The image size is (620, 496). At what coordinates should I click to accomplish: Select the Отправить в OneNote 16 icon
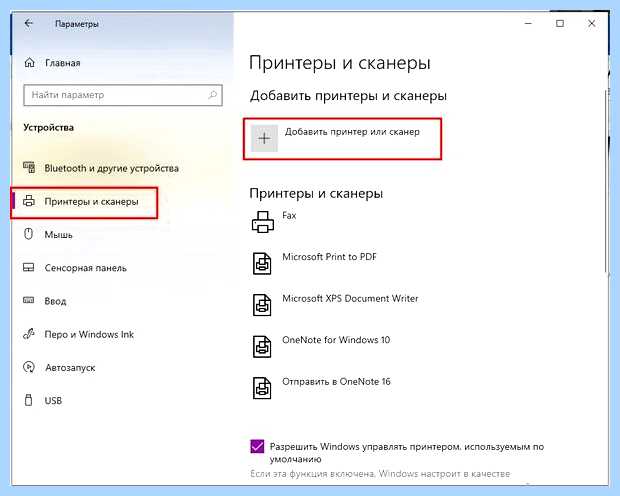[x=262, y=388]
